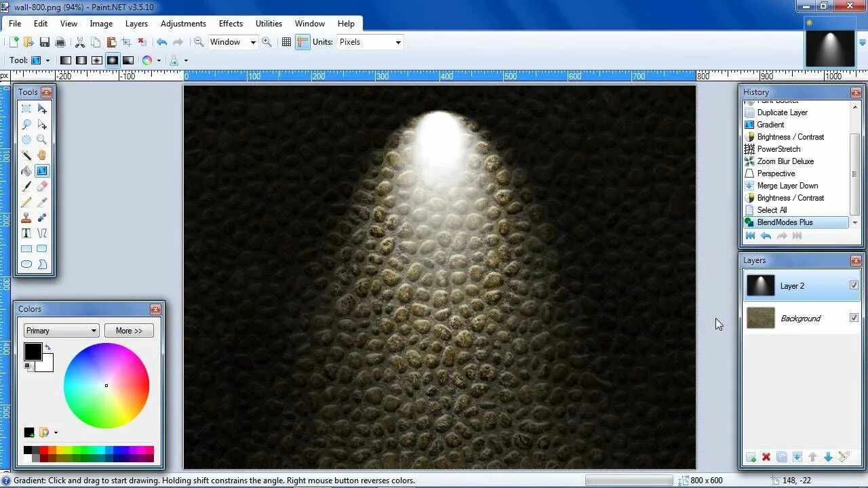The image size is (868, 488).
Task: Choose the linear gradient type
Action: (x=66, y=60)
